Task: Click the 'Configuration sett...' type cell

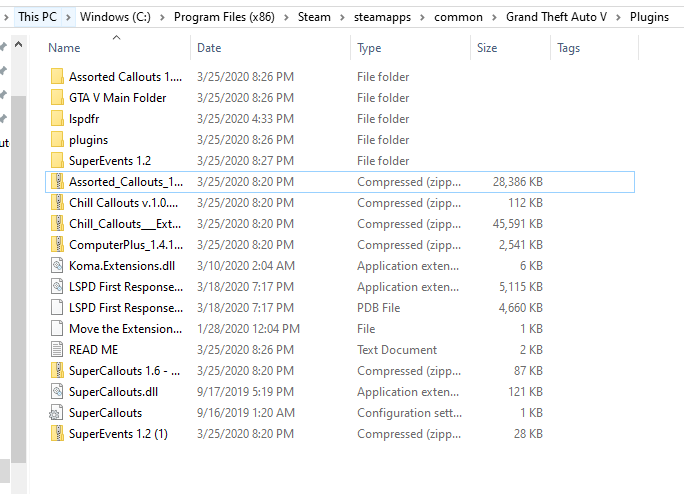Action: pos(409,412)
